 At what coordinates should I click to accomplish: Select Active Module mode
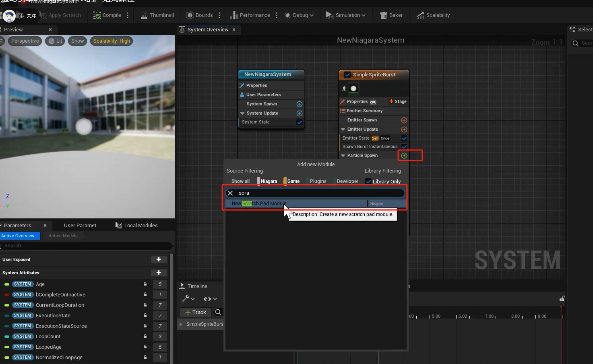click(63, 236)
